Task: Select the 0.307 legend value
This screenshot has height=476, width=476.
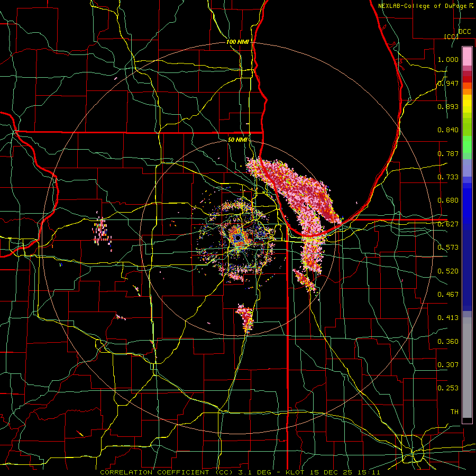Action: click(x=448, y=364)
